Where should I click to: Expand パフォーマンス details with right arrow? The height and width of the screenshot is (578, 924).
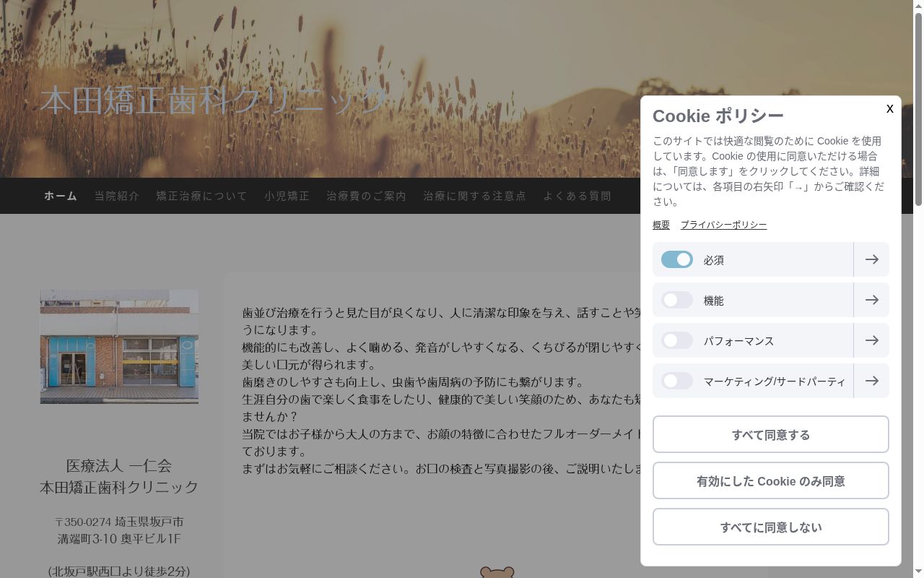(871, 340)
